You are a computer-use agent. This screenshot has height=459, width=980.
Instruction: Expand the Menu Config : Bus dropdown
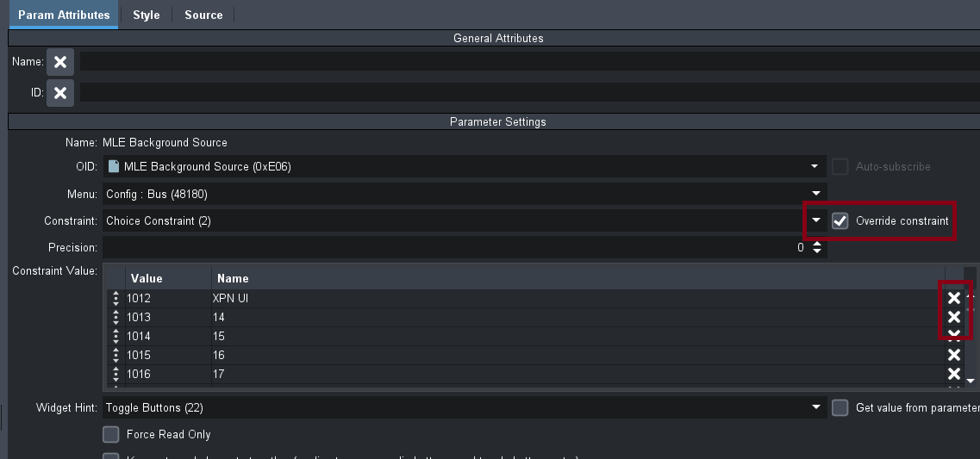pos(815,194)
